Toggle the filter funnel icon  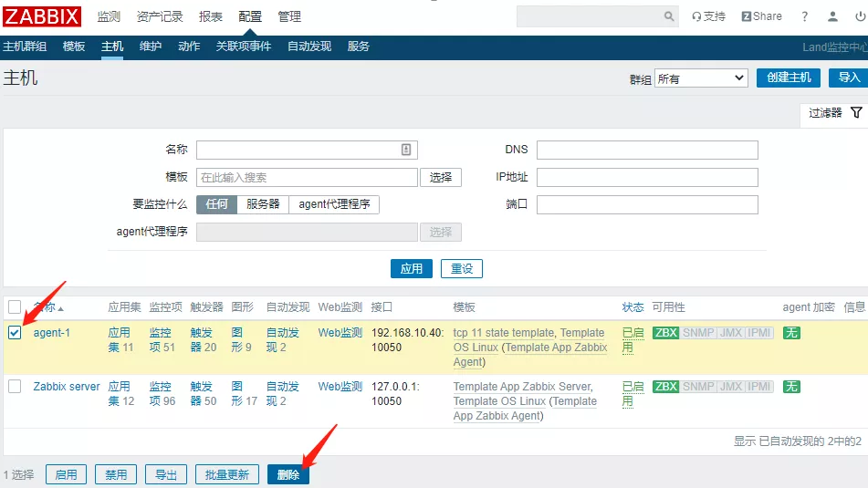[x=856, y=113]
